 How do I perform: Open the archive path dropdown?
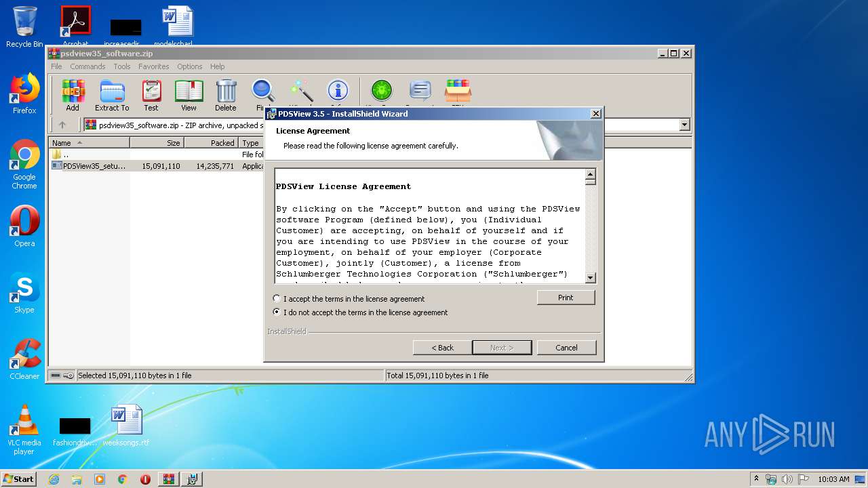684,125
